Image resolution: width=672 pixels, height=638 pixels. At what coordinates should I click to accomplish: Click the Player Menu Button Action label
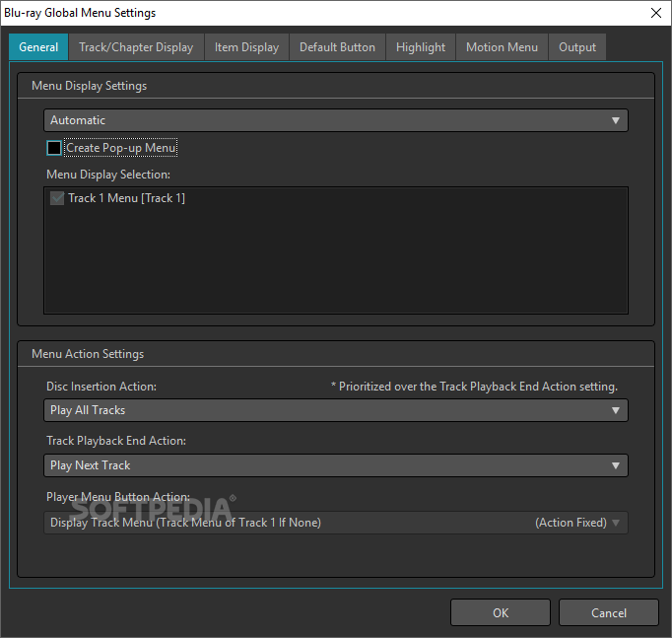(x=118, y=497)
